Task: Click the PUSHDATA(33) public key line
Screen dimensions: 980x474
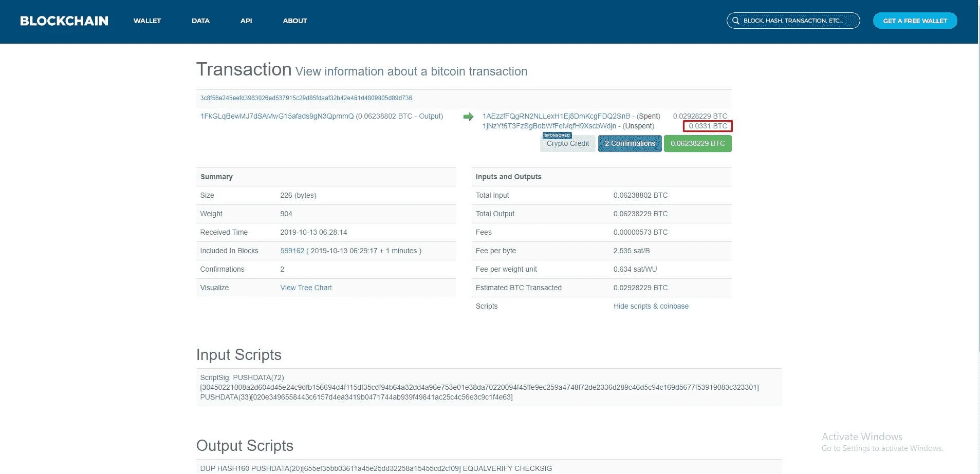Action: point(356,397)
